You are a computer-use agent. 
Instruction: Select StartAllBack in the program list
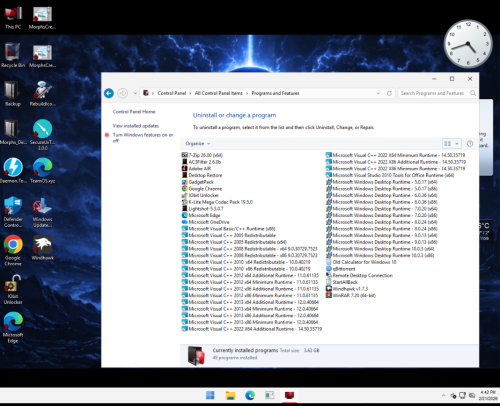(x=341, y=282)
